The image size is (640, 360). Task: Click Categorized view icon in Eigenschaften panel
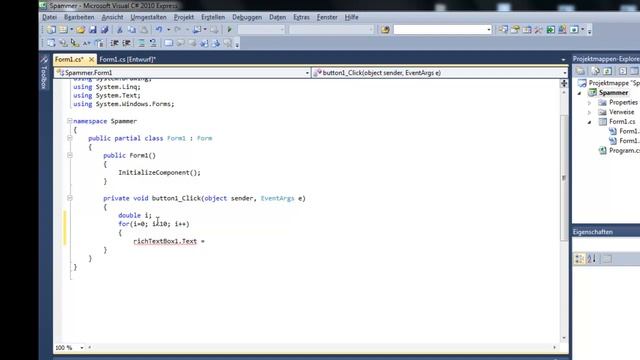point(579,259)
